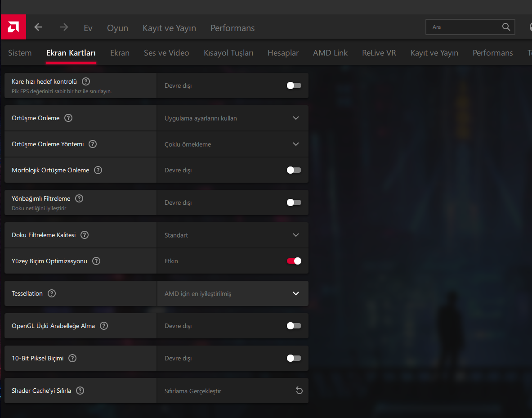The image size is (532, 418).
Task: Open help for Shader Cache'yi Sıfırla
Action: tap(80, 391)
